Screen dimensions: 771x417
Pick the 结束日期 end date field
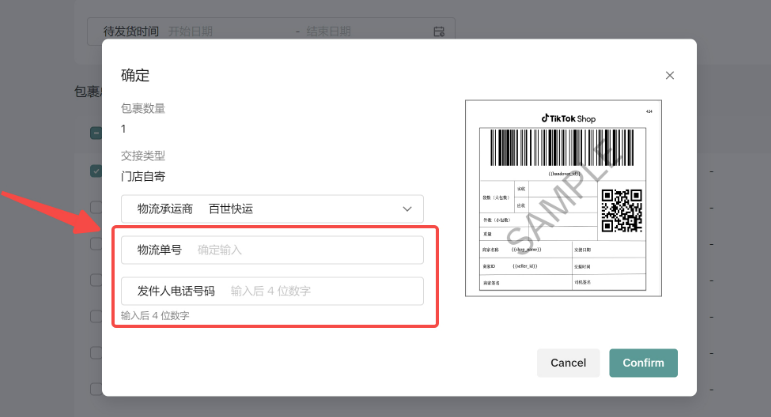click(x=336, y=32)
